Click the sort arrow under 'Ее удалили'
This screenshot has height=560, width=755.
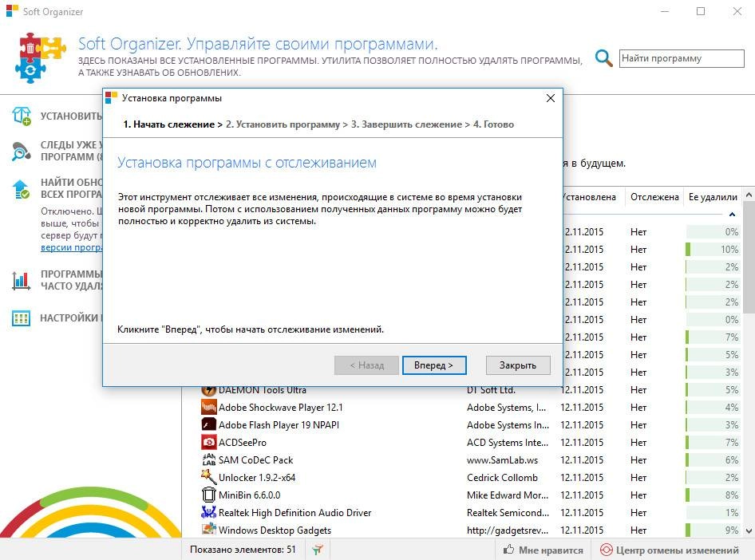pos(732,214)
